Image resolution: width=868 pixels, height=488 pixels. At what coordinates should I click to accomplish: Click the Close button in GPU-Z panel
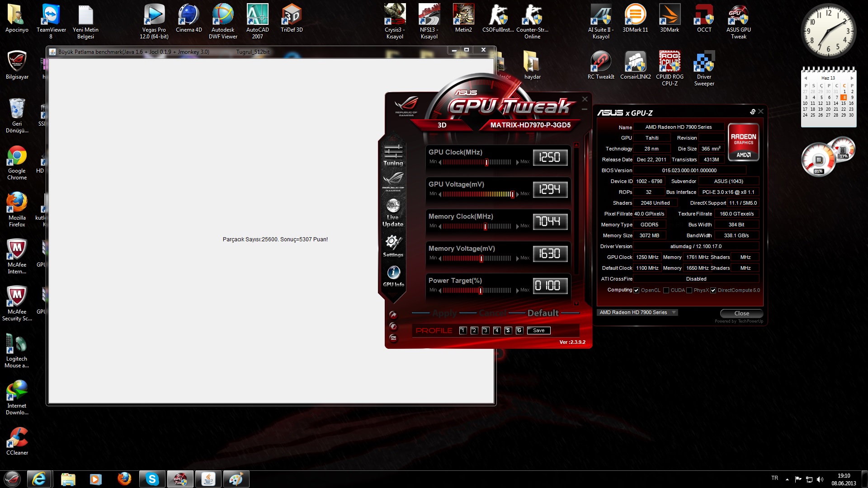point(741,313)
